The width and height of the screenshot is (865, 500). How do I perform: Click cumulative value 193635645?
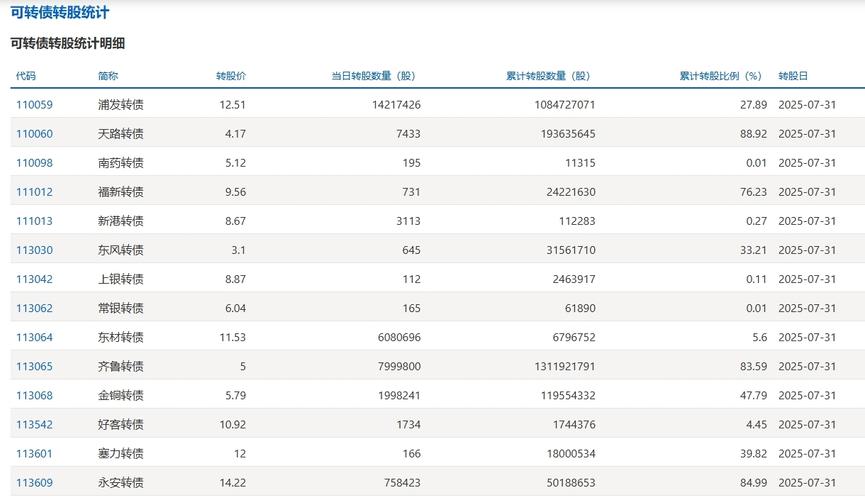[x=568, y=134]
